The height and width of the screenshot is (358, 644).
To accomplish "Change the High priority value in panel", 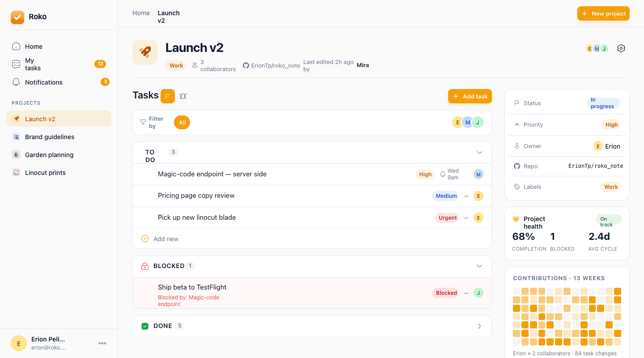I will [611, 125].
